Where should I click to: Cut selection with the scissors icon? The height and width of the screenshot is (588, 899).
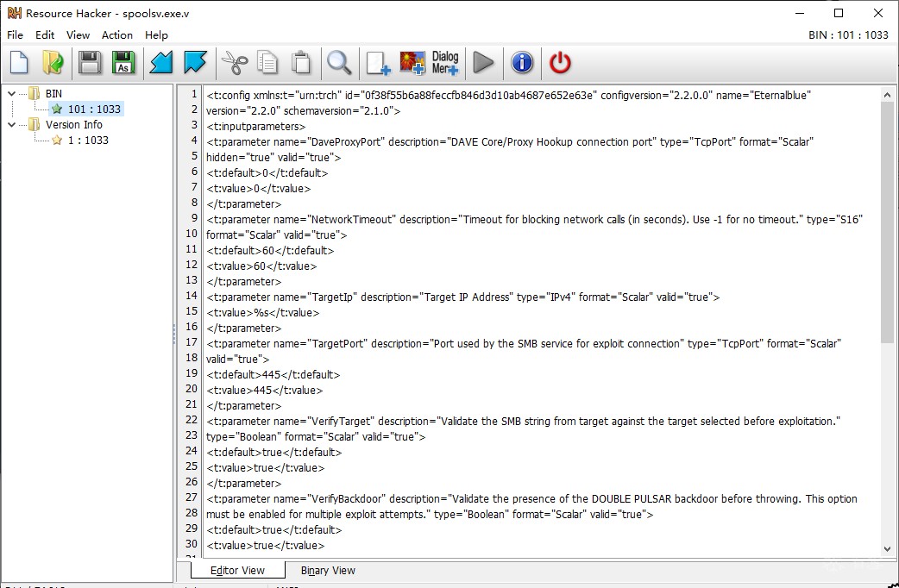234,62
